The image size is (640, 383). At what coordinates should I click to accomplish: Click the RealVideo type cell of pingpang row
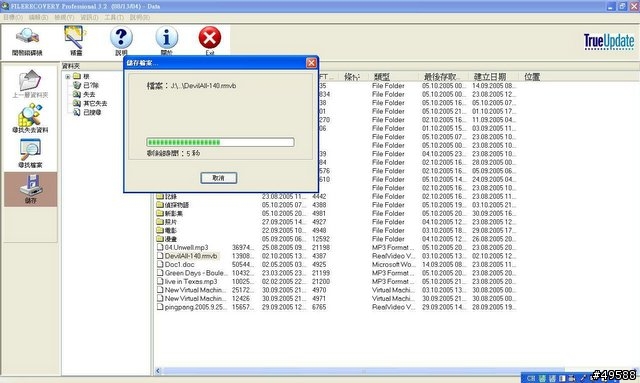click(x=393, y=307)
